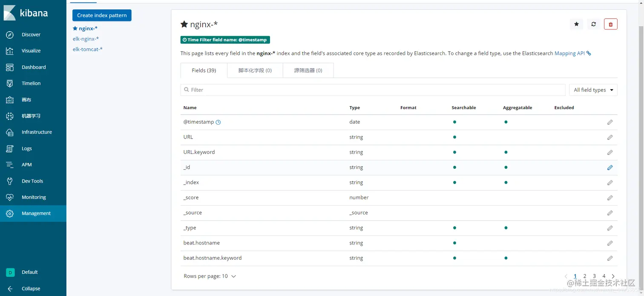644x296 pixels.
Task: Switch to the 源筛选器 (0) tab
Action: [x=308, y=70]
